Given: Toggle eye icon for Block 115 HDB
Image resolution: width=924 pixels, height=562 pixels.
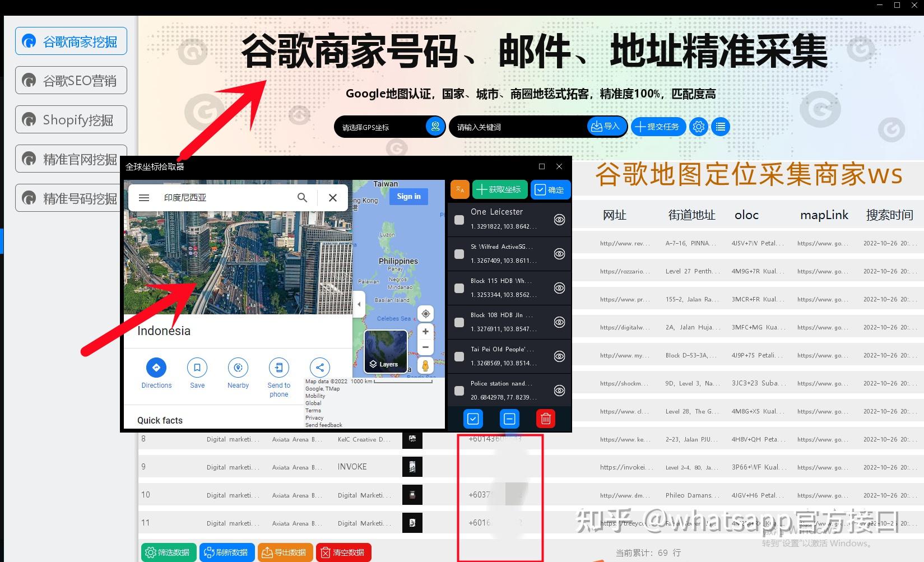Looking at the screenshot, I should tap(559, 288).
